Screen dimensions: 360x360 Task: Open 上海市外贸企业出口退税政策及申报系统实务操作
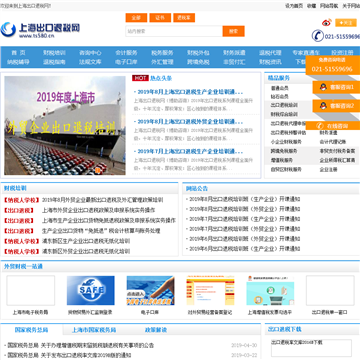(x=98, y=210)
